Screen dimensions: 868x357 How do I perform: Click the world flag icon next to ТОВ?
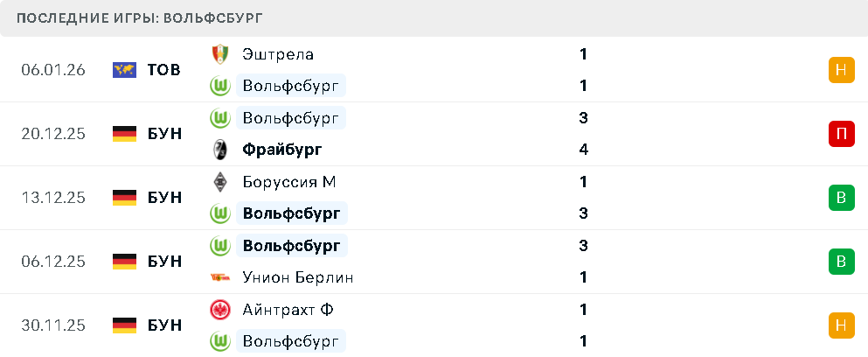[125, 70]
